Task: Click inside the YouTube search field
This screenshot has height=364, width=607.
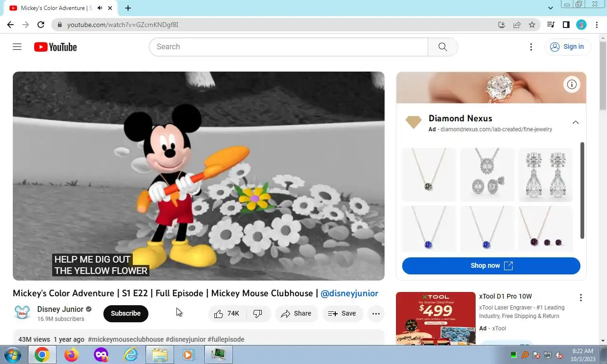Action: [288, 47]
